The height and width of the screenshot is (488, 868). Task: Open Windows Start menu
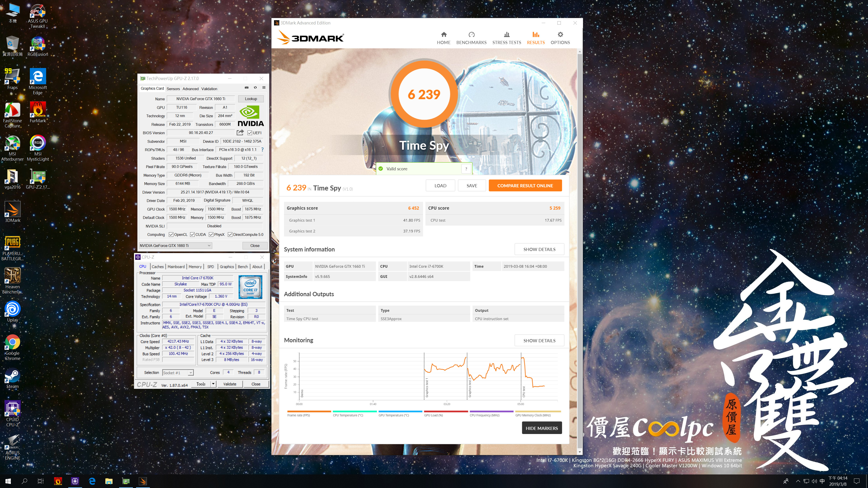(8, 481)
